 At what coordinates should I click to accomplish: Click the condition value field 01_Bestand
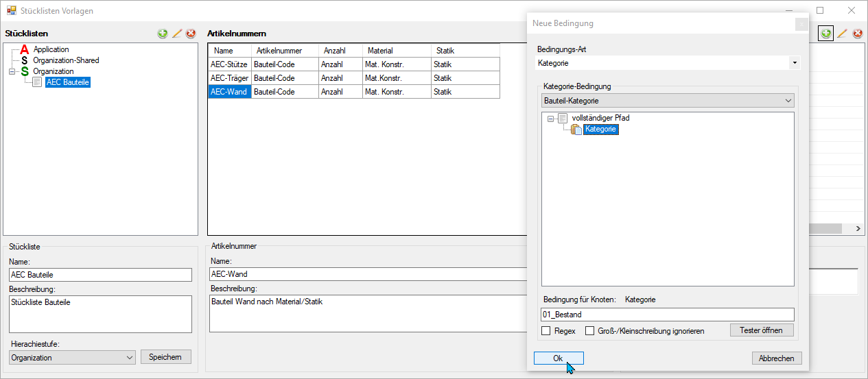pyautogui.click(x=668, y=315)
